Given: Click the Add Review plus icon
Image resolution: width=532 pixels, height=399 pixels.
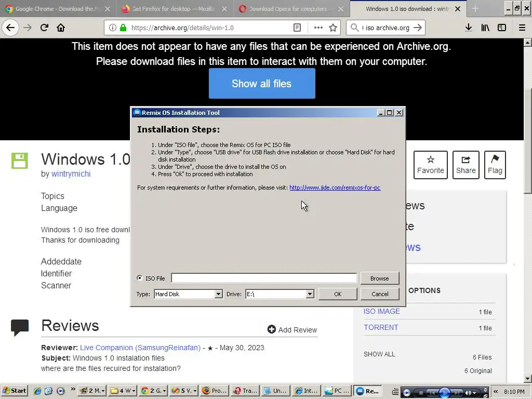Looking at the screenshot, I should point(271,329).
